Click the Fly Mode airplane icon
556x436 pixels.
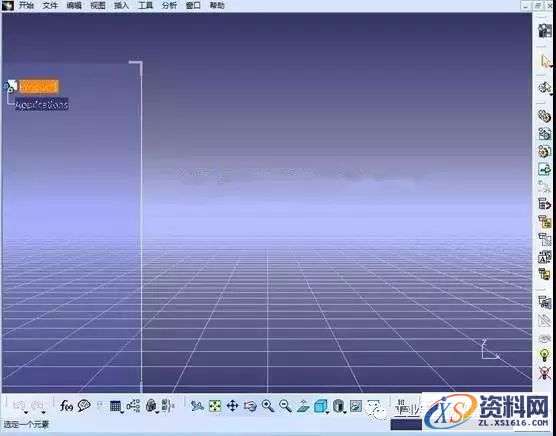197,406
